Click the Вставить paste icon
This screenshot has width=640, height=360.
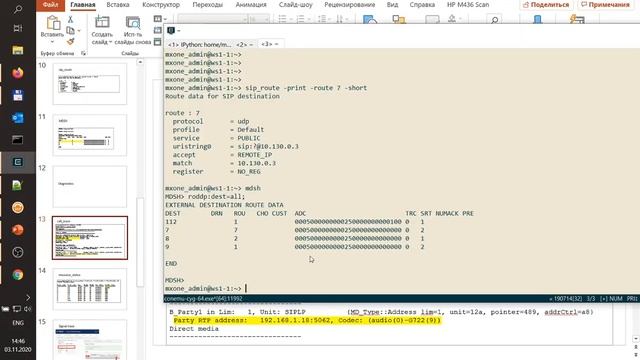53,22
